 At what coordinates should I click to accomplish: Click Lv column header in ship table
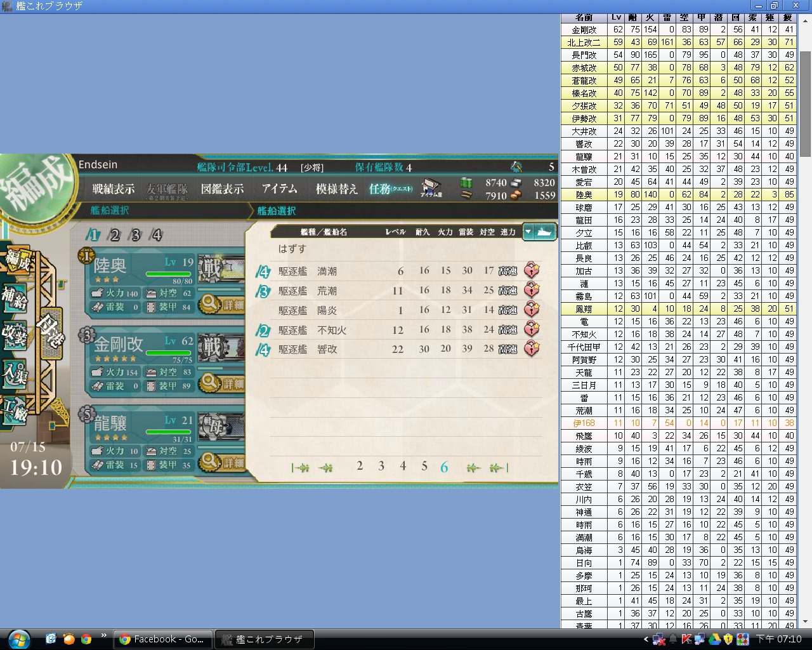[x=617, y=18]
